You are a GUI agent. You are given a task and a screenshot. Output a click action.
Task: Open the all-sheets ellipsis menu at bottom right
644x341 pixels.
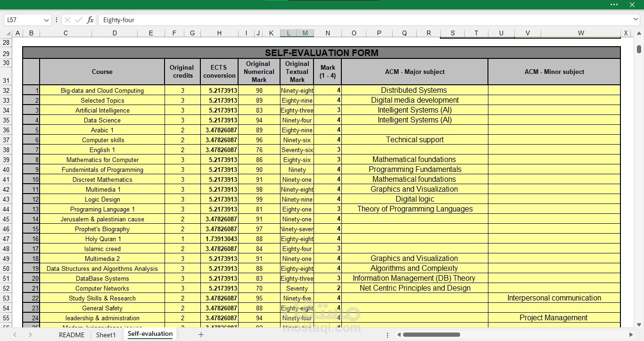(x=388, y=335)
